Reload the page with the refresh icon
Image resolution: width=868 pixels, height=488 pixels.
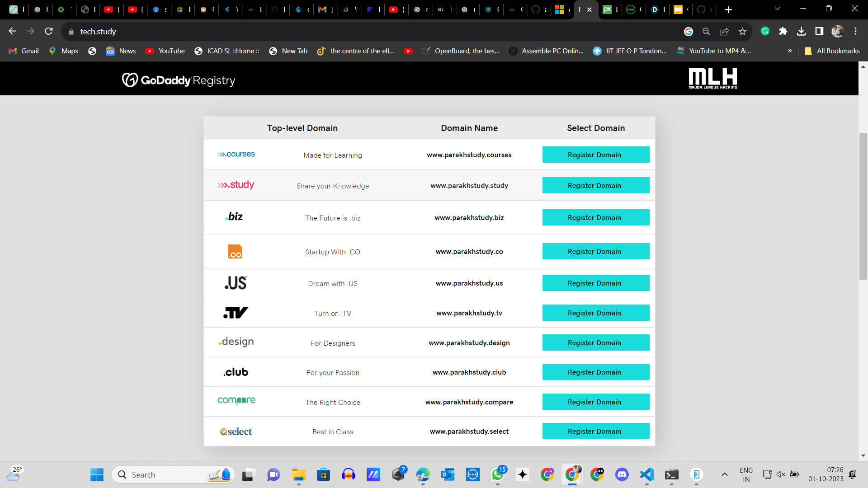pyautogui.click(x=49, y=31)
